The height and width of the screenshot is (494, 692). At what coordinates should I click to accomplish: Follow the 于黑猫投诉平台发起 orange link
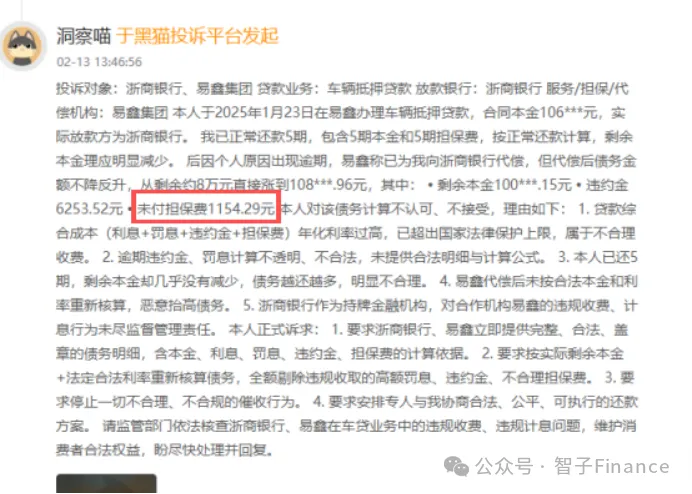(x=197, y=36)
